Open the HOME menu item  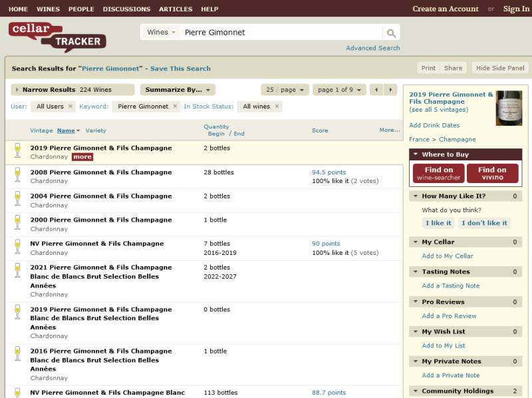19,9
